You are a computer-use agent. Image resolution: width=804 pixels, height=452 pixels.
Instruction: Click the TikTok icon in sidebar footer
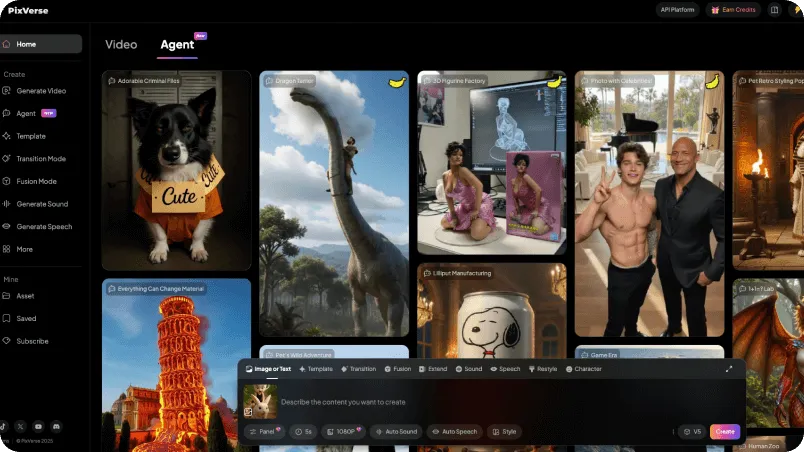pos(4,426)
